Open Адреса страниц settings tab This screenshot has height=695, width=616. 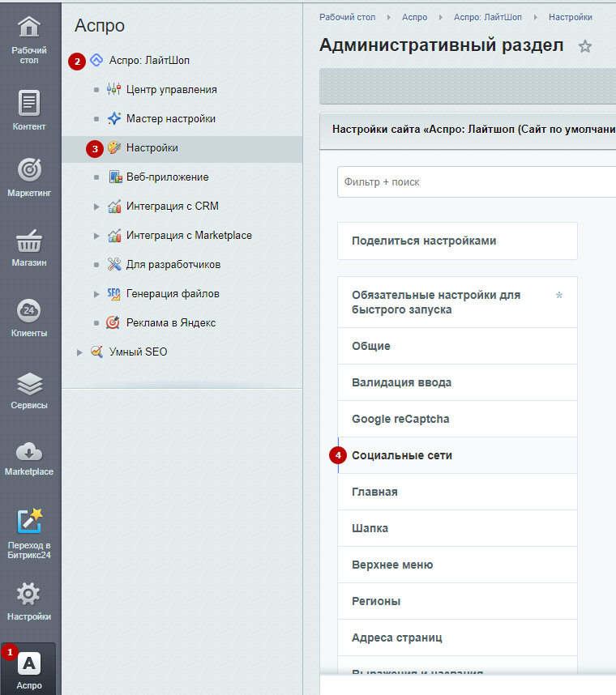point(457,637)
